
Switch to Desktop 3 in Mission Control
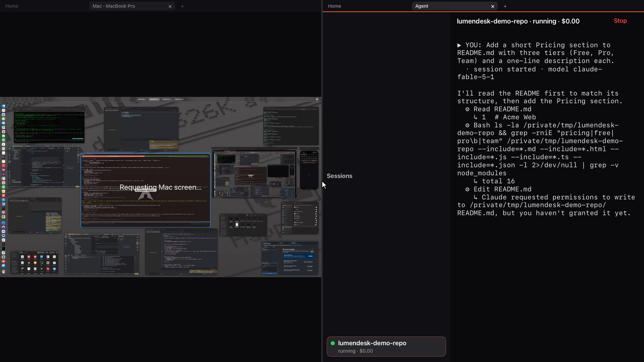tap(167, 99)
